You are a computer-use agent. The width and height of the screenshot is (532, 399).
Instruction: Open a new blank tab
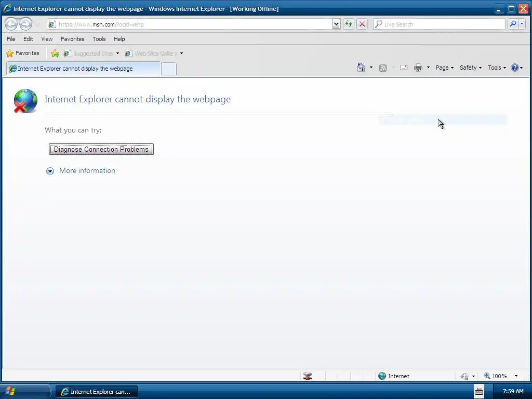169,69
